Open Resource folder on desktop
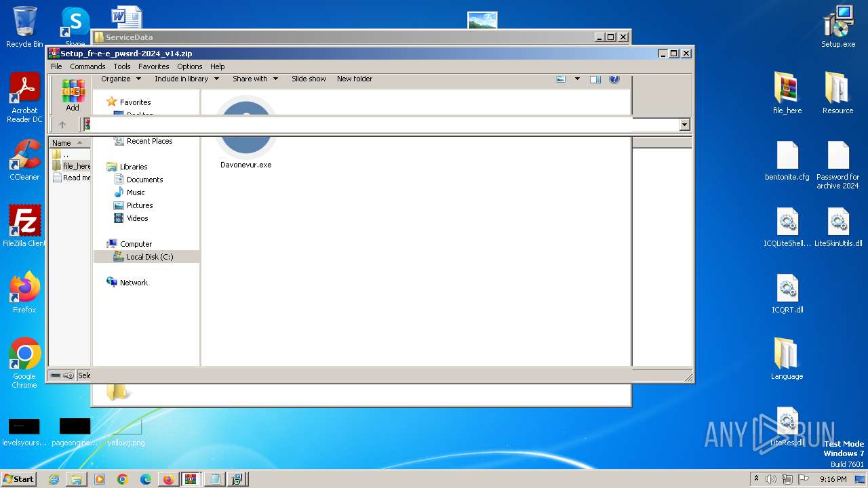This screenshot has height=488, width=868. (838, 94)
